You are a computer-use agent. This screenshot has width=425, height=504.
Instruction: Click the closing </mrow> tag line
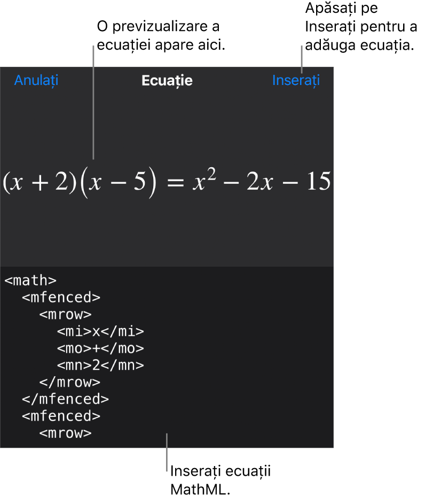(x=69, y=383)
